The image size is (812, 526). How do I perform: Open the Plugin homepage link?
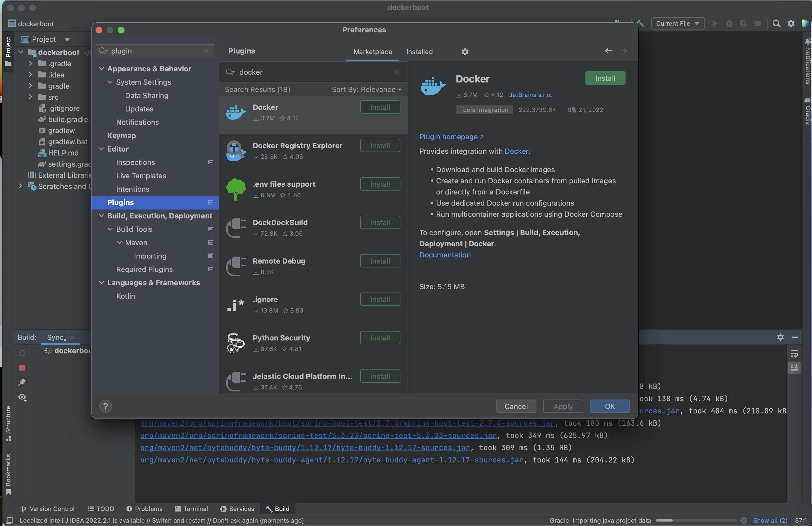(x=448, y=137)
